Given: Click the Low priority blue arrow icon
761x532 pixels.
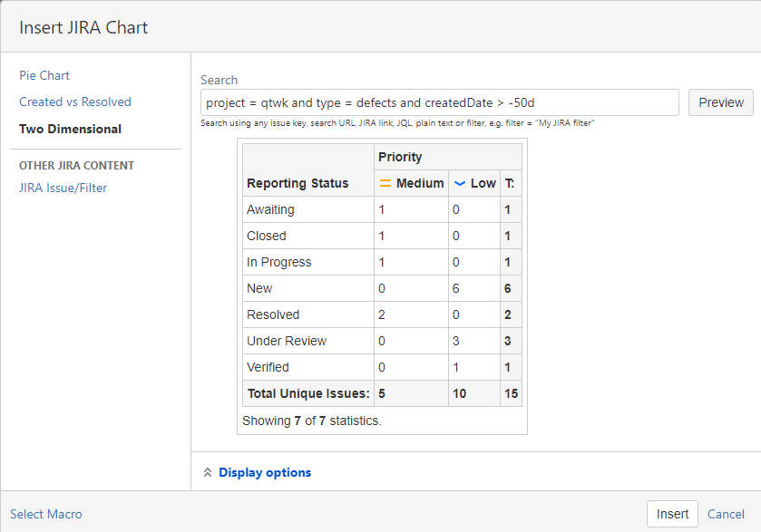Looking at the screenshot, I should click(459, 183).
